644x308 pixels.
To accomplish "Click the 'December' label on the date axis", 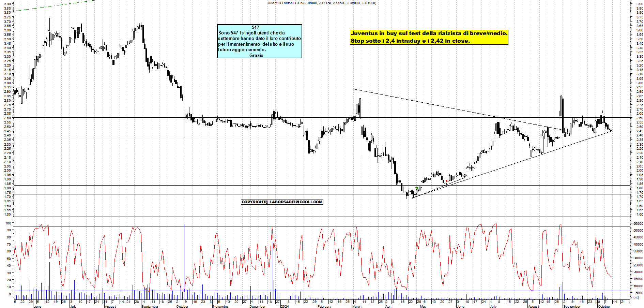I will click(257, 306).
